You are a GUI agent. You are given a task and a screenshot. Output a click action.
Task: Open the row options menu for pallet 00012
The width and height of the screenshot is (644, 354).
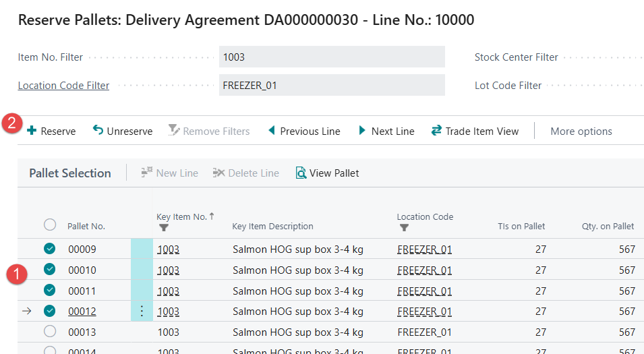tap(142, 312)
